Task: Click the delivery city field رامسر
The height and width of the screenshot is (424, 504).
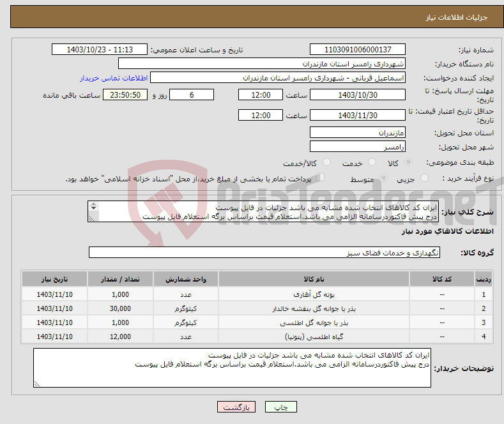Action: coord(358,146)
